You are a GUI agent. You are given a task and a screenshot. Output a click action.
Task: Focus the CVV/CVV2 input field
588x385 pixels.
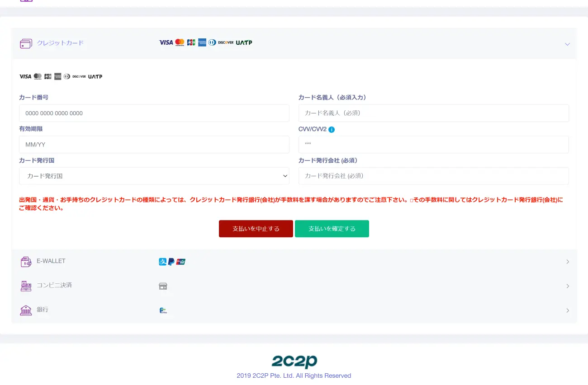point(434,145)
